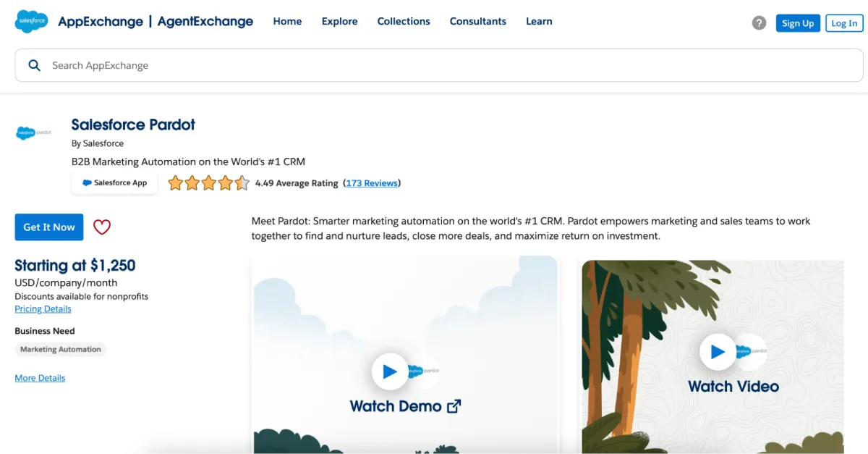
Task: Click Get It Now
Action: pos(48,227)
